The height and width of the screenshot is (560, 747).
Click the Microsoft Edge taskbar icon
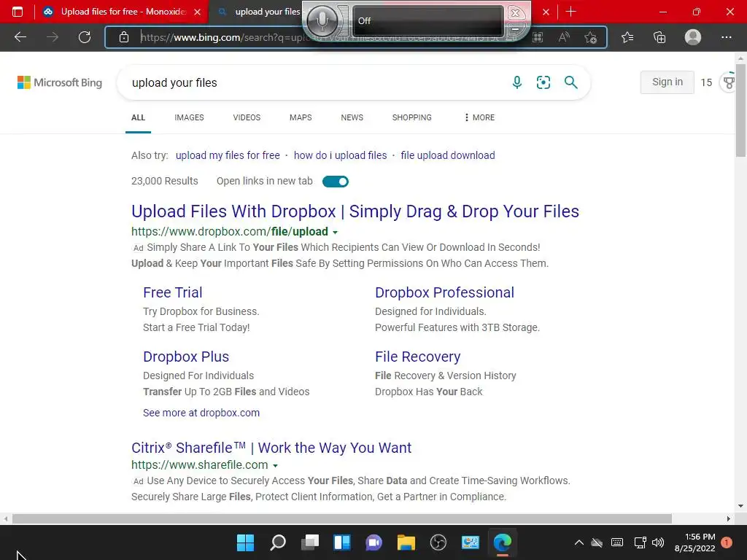point(502,542)
